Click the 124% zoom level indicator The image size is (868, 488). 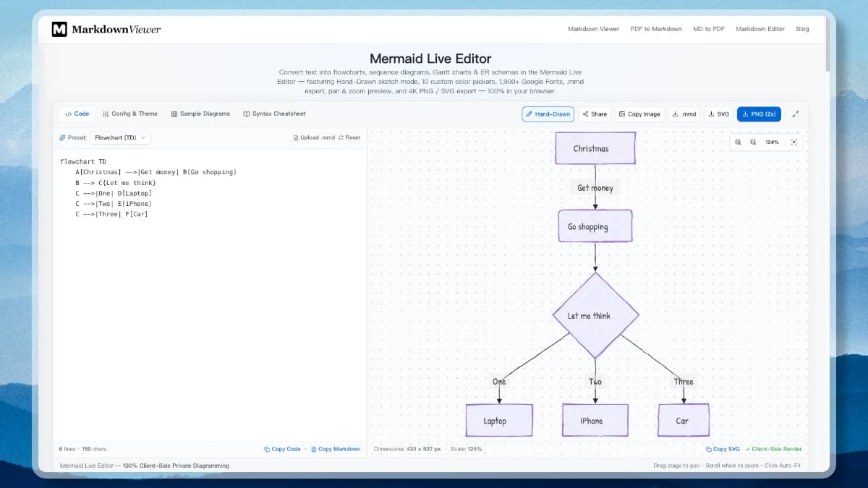[772, 142]
